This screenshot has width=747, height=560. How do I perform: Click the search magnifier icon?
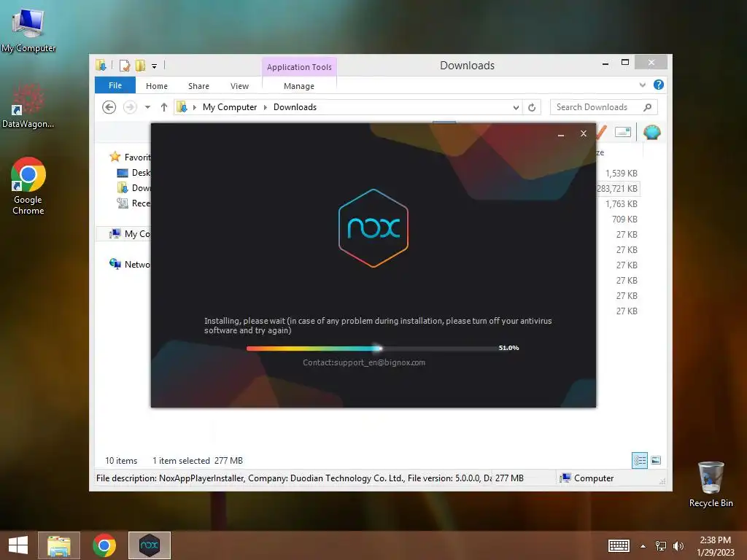(648, 107)
